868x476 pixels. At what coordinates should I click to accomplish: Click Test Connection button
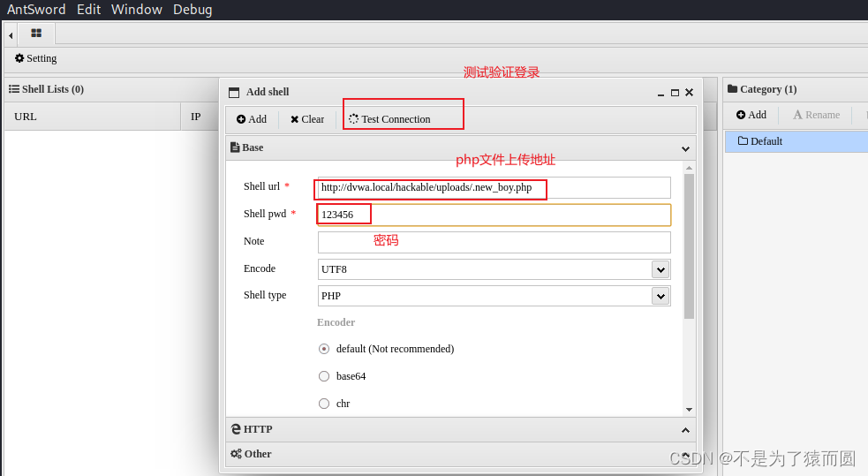[x=389, y=119]
